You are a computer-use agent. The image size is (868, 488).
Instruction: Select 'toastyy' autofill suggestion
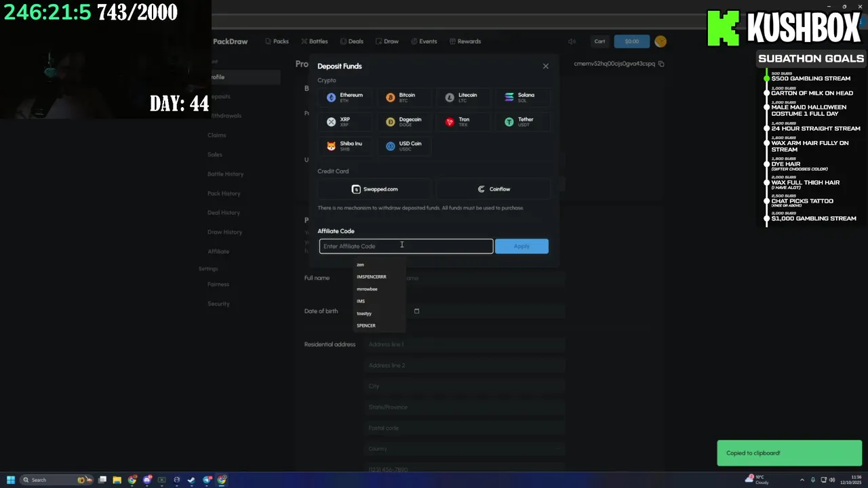(x=380, y=313)
